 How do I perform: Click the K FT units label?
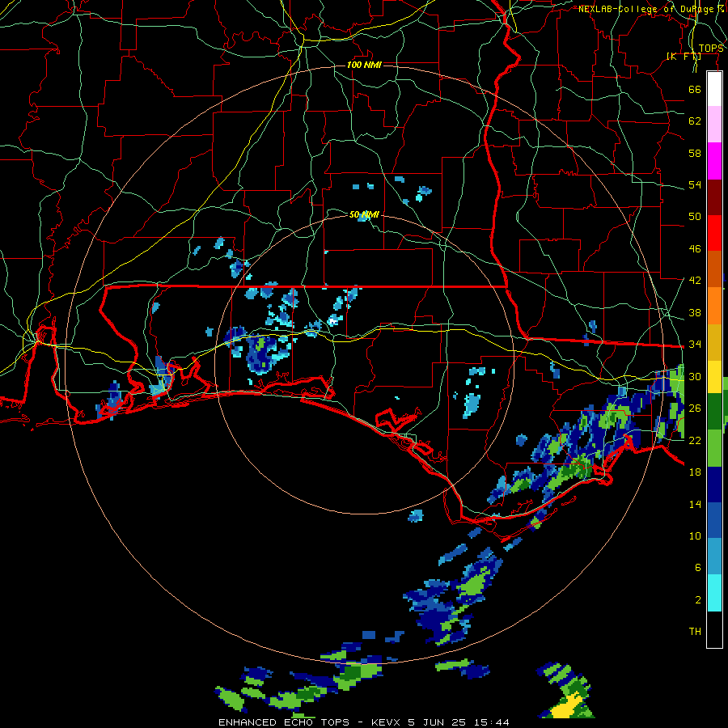pyautogui.click(x=684, y=57)
